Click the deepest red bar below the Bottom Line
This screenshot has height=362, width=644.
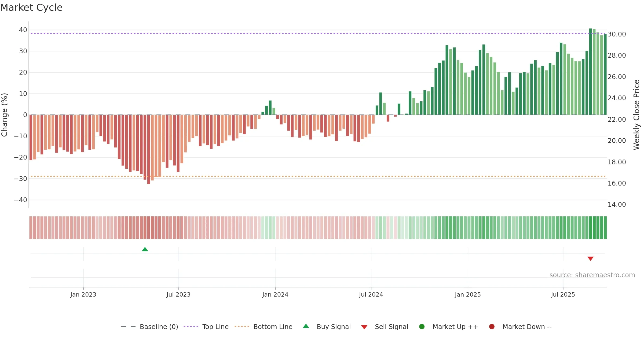tap(149, 149)
